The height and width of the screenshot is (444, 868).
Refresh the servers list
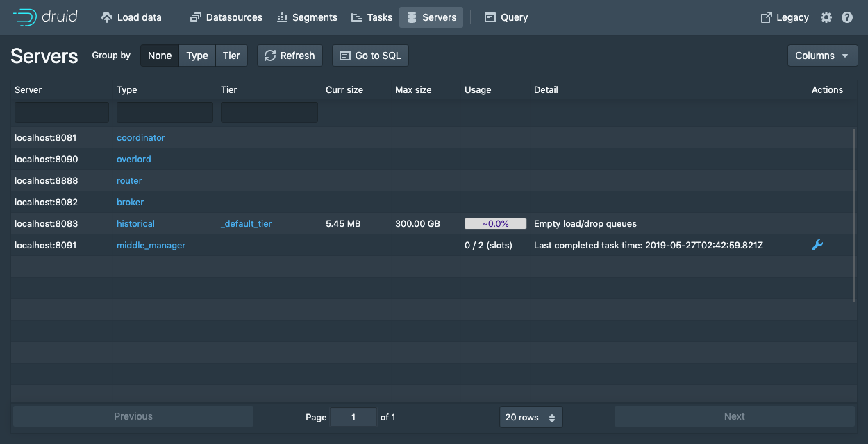point(290,55)
